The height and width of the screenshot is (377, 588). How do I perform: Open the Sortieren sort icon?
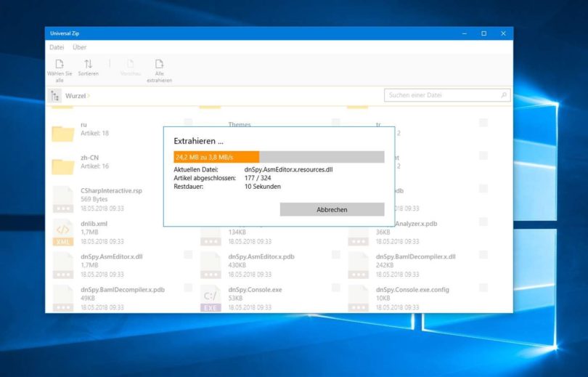coord(88,64)
